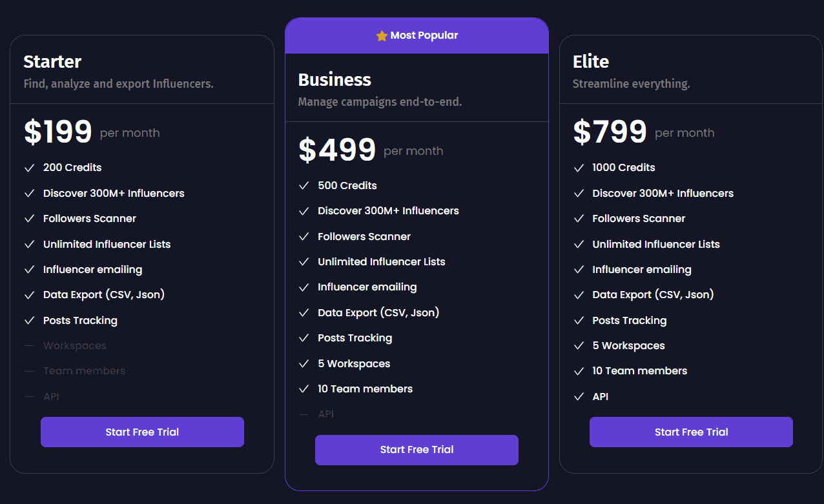Viewport: 824px width, 504px height.
Task: Start a free trial of the Starter plan
Action: [142, 432]
